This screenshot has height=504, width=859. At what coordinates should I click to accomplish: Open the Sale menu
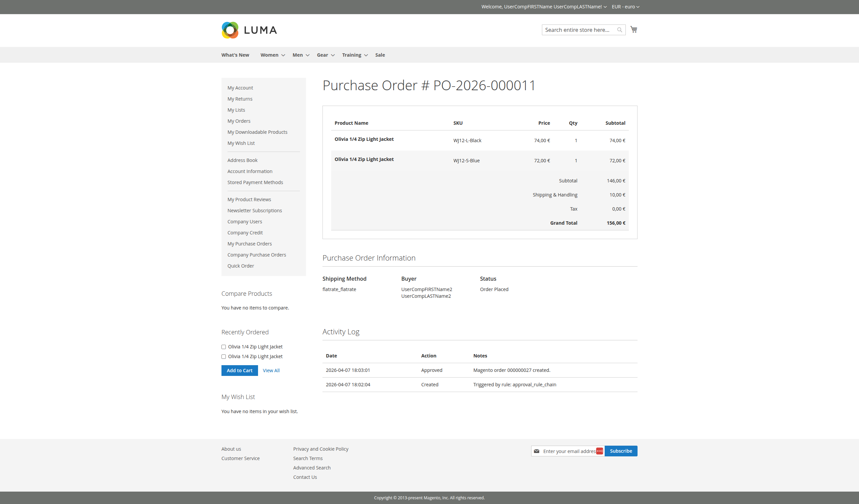380,55
